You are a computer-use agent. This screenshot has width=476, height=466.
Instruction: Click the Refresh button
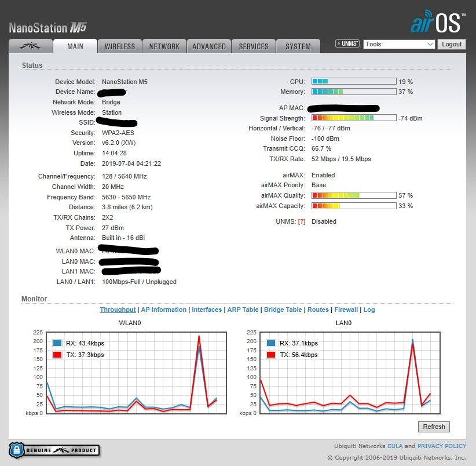[x=434, y=427]
